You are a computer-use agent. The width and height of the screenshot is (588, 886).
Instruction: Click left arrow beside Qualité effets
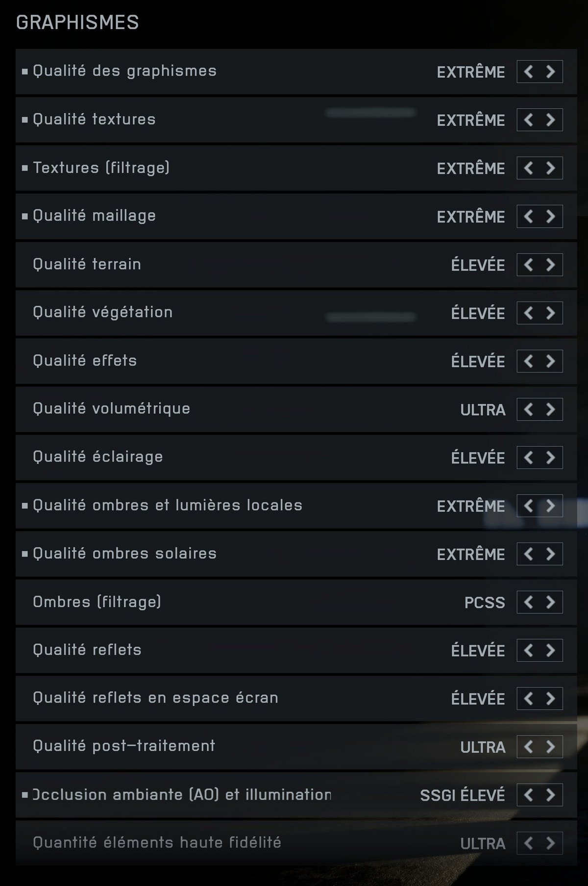click(528, 361)
